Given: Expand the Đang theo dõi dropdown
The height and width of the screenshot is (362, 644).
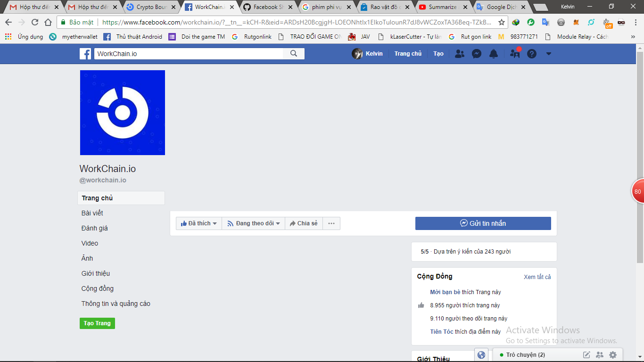Looking at the screenshot, I should click(253, 223).
